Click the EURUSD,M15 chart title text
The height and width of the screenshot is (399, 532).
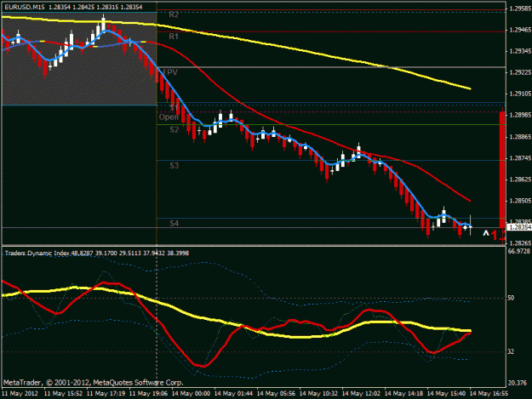pos(25,7)
